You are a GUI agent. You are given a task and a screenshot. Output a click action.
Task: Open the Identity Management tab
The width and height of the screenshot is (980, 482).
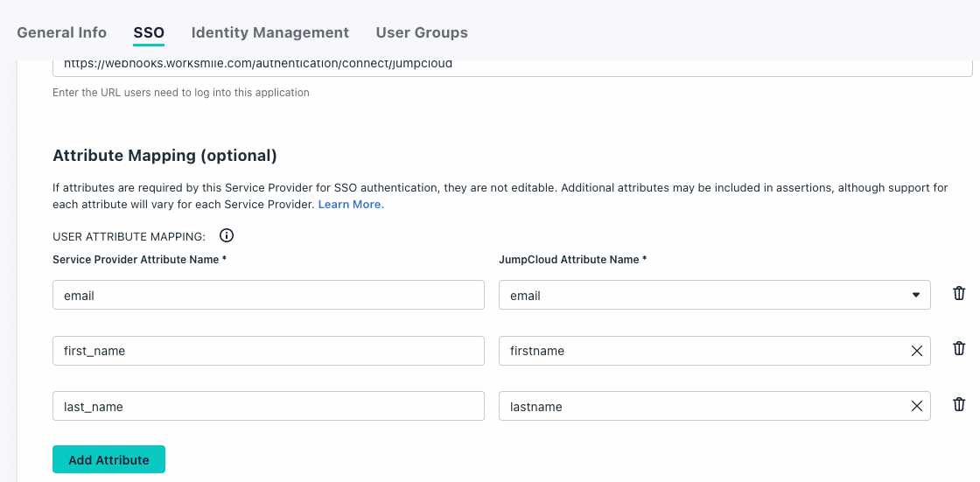point(270,32)
